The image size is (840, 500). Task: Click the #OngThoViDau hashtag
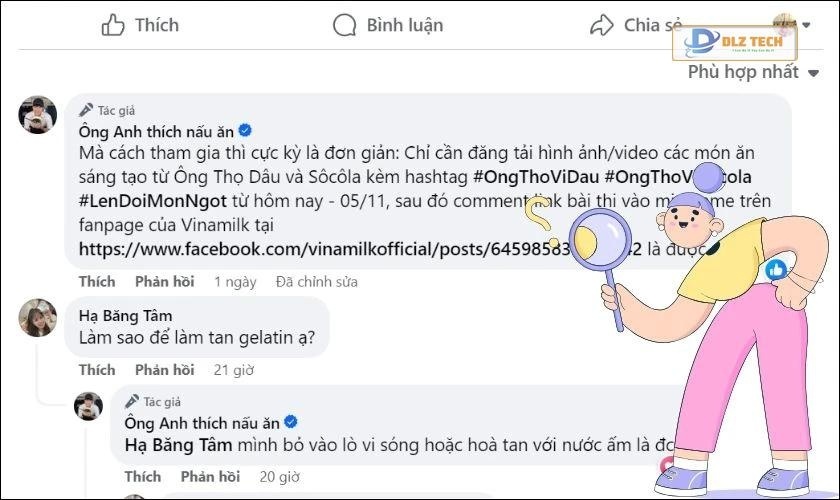point(534,176)
